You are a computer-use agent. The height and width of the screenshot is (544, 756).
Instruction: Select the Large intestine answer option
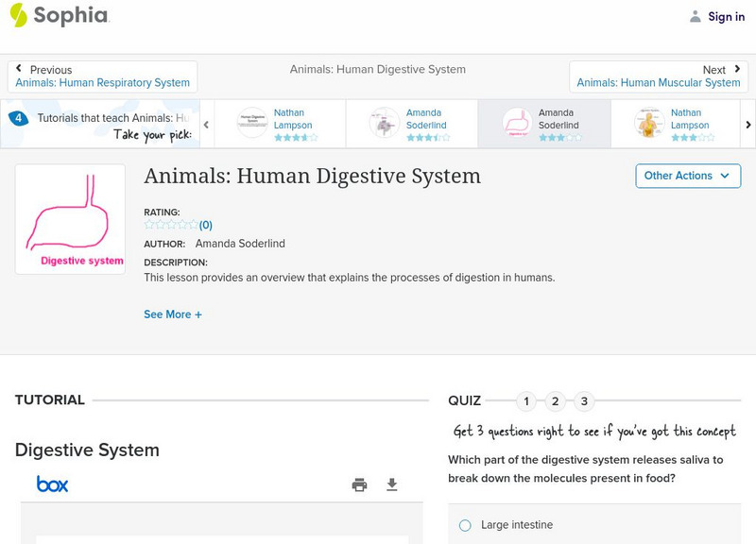(464, 524)
